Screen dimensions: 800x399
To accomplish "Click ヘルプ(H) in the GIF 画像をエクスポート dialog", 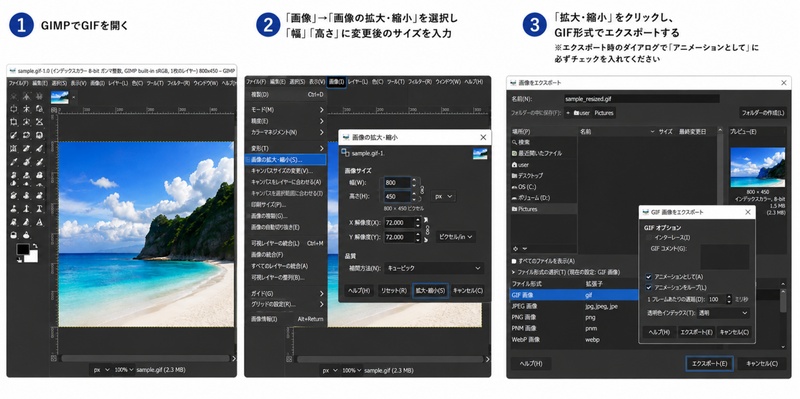I will [659, 332].
